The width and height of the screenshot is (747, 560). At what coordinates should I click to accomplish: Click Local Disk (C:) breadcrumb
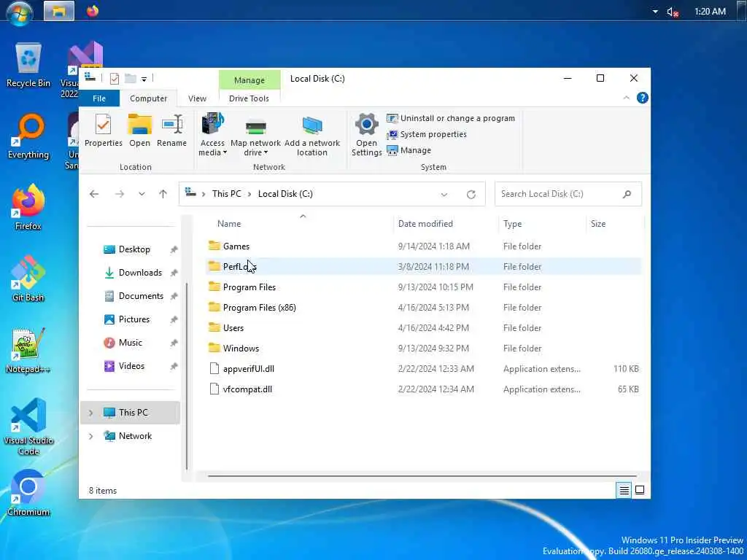(x=285, y=194)
